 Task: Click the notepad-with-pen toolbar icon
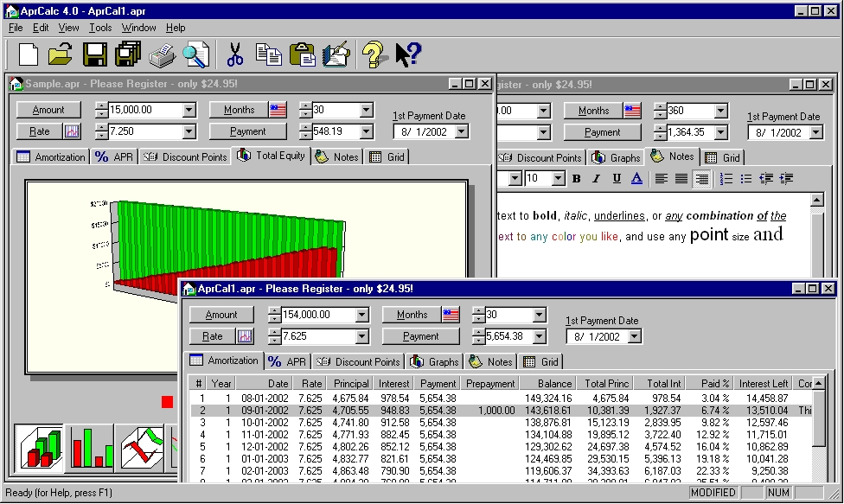[336, 54]
